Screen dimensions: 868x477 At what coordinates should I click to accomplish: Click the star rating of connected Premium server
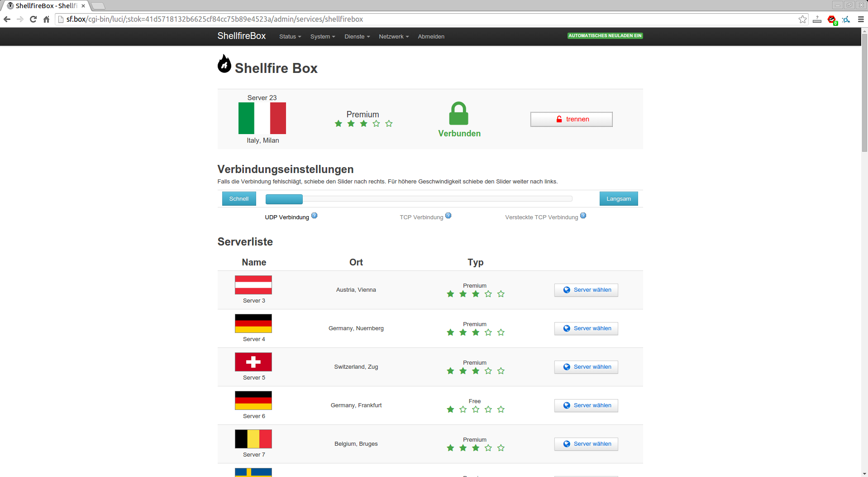click(363, 124)
